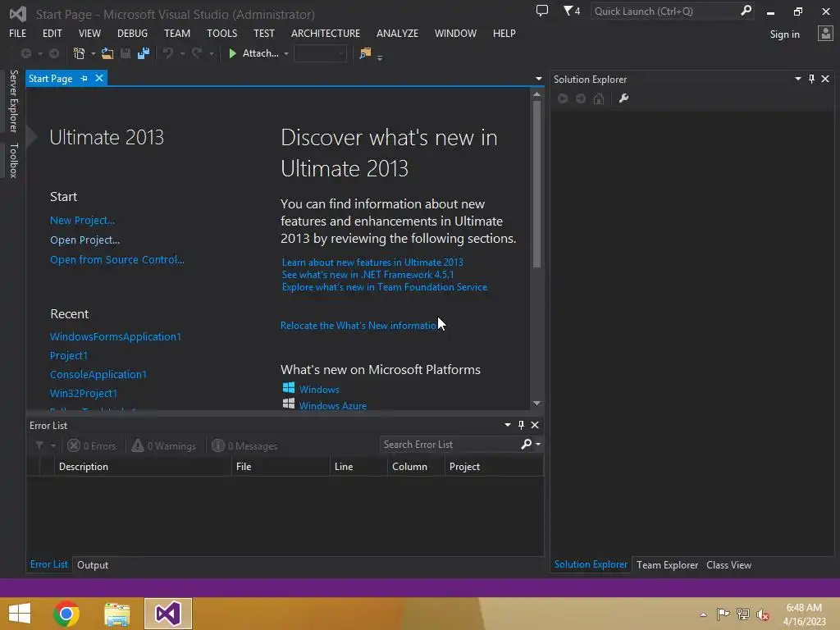
Task: Click the Find in Files toolbar icon
Action: [x=365, y=53]
